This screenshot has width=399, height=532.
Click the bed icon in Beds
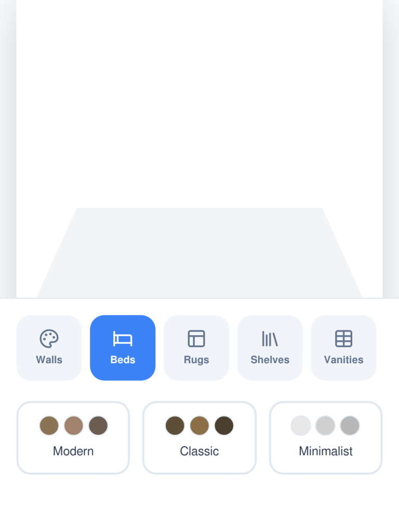(x=123, y=339)
